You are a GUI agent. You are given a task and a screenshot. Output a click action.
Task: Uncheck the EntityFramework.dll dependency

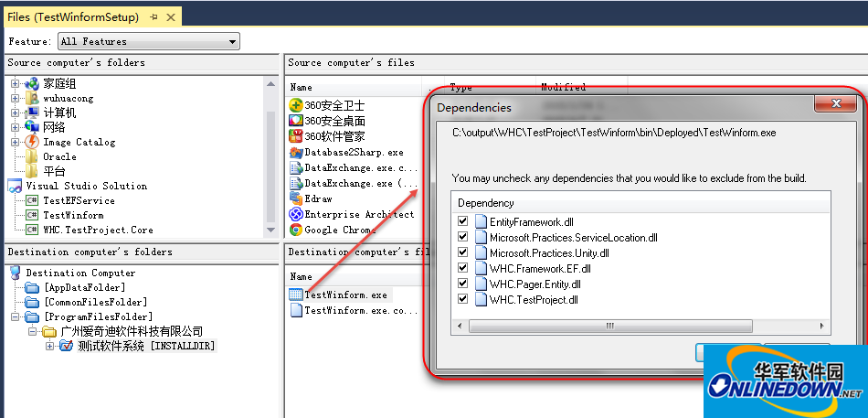click(463, 221)
